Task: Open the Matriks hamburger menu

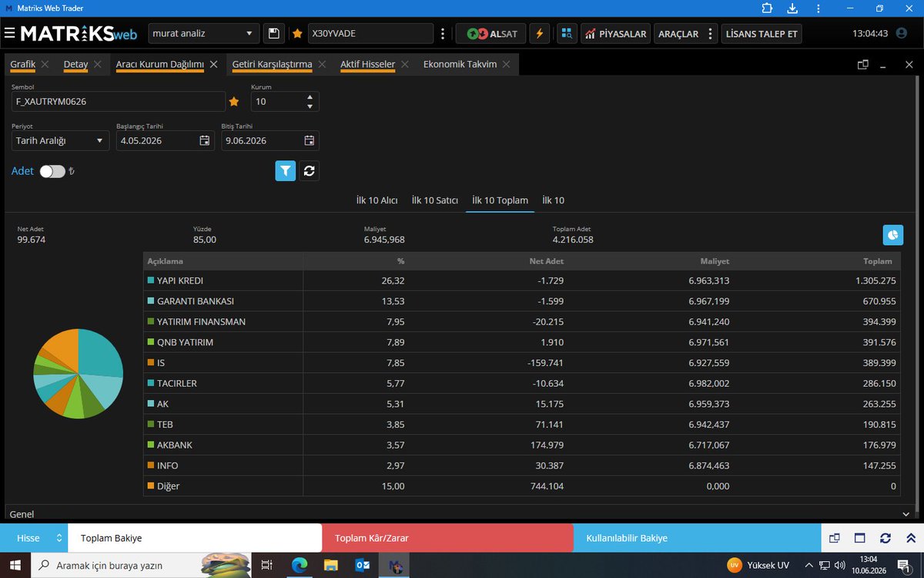Action: click(9, 34)
